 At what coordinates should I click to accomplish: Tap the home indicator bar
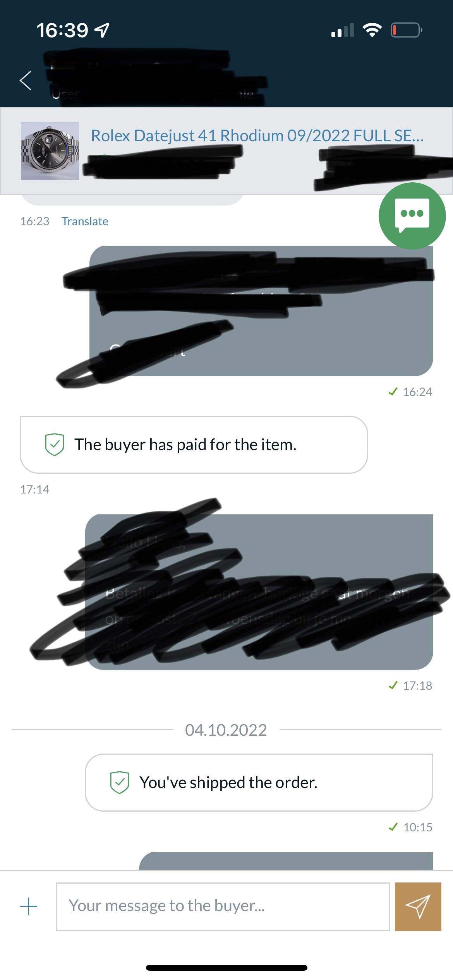coord(226,968)
